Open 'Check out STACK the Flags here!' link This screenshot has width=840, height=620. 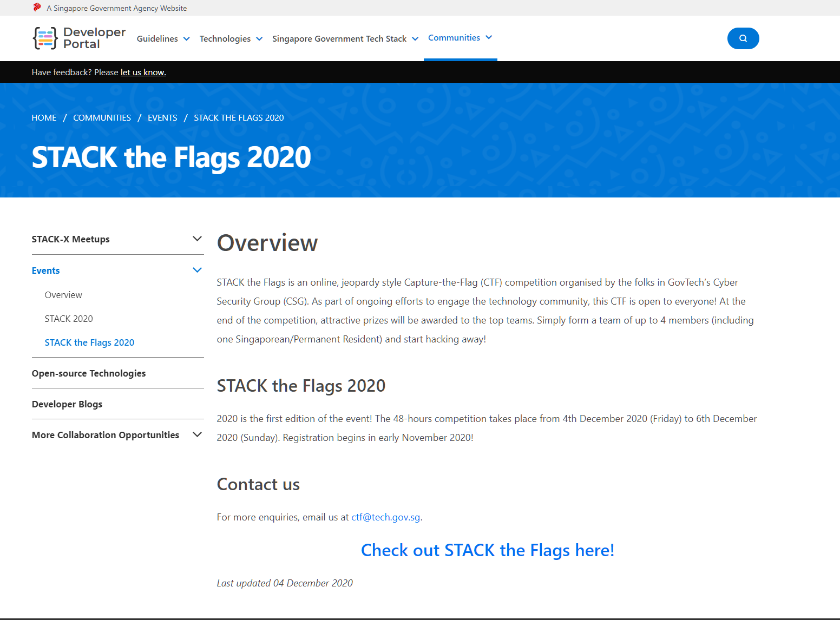487,550
